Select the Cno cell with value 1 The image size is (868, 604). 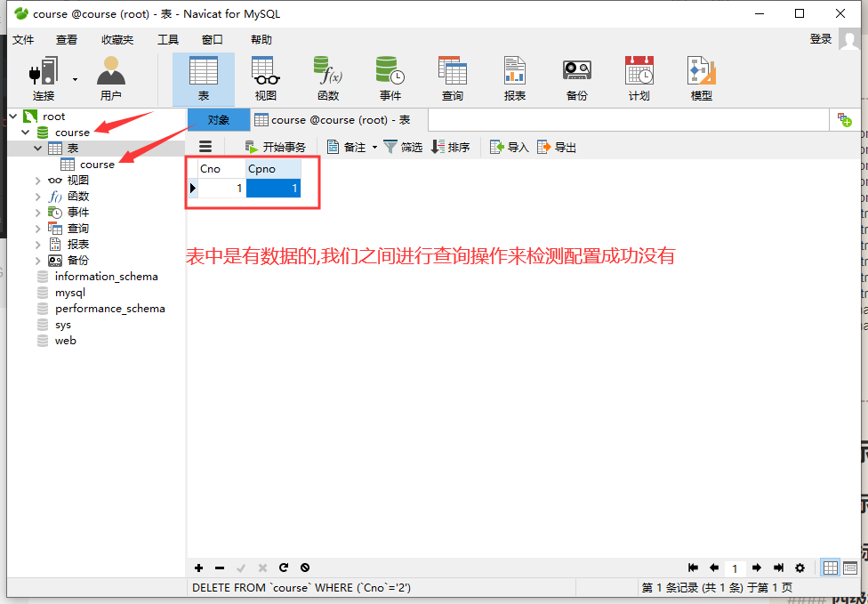pos(222,189)
